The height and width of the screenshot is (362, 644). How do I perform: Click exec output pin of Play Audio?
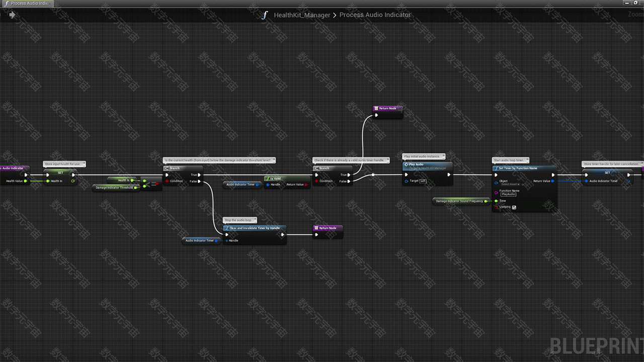coord(449,175)
